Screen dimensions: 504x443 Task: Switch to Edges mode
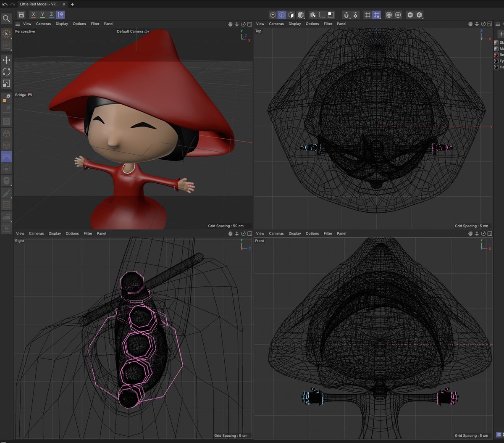[x=282, y=15]
